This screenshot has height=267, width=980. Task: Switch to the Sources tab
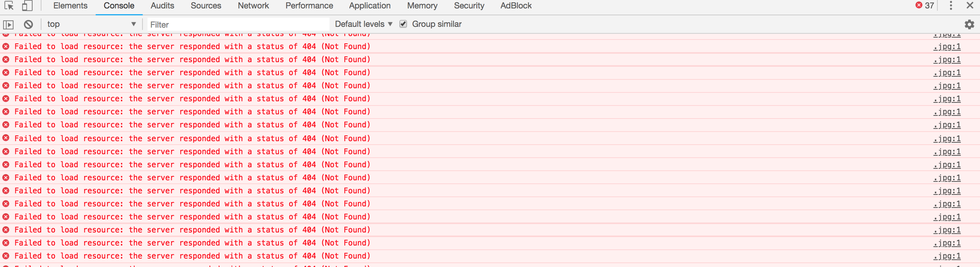pos(206,6)
